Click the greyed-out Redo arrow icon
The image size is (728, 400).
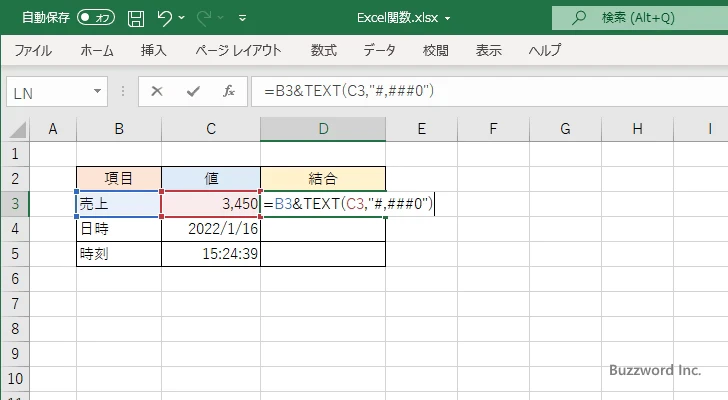pyautogui.click(x=204, y=18)
